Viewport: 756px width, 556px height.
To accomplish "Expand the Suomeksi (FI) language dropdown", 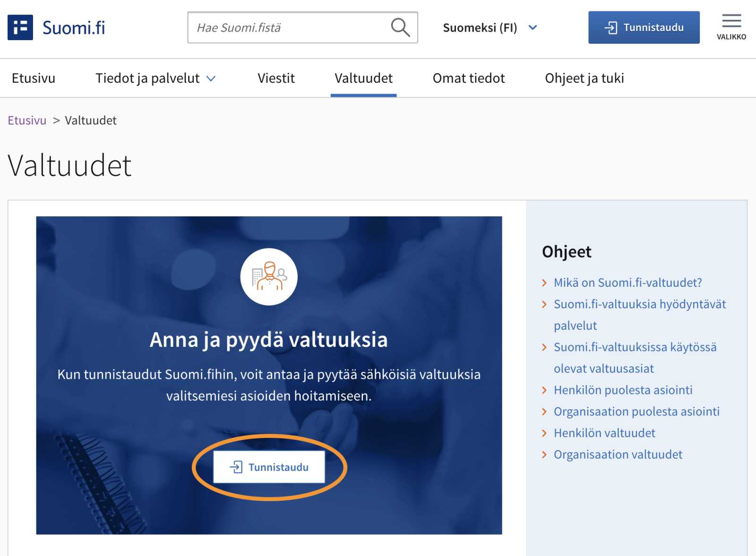I will point(490,28).
